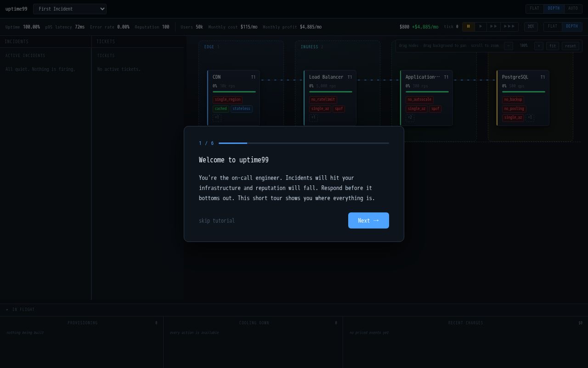Select the Load Balancer node card

click(x=330, y=98)
